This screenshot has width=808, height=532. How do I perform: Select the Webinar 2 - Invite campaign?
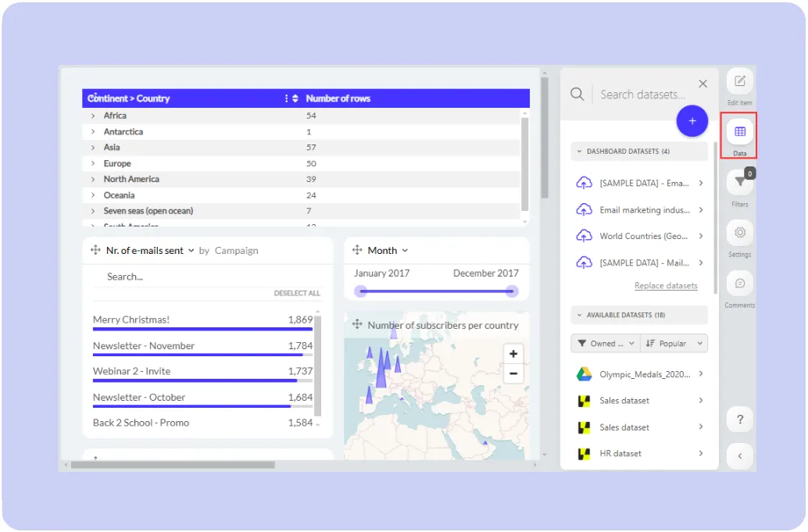click(x=202, y=373)
